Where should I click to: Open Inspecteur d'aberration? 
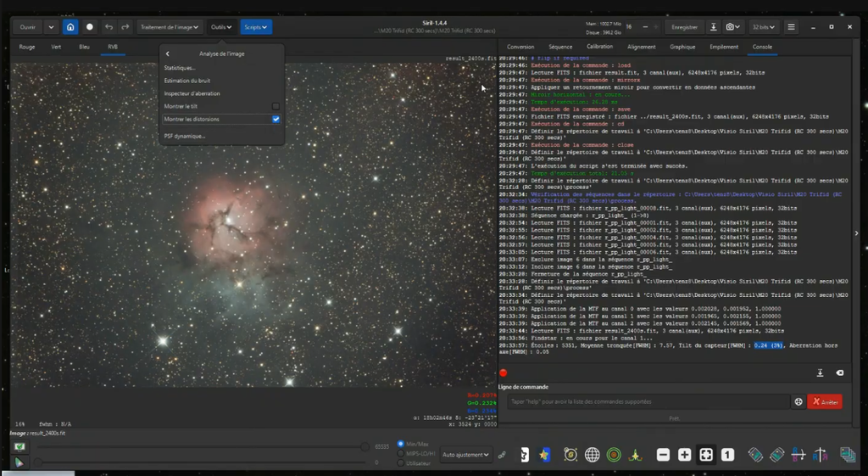point(192,93)
